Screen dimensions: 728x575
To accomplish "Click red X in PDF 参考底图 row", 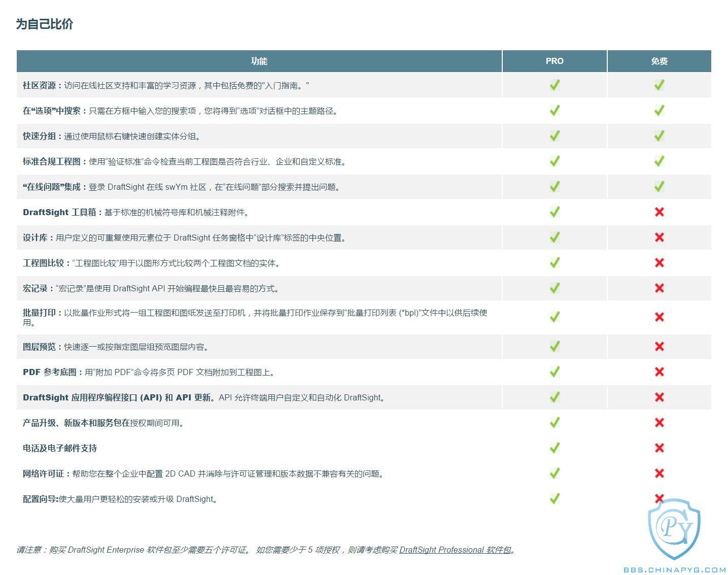I will [x=659, y=371].
